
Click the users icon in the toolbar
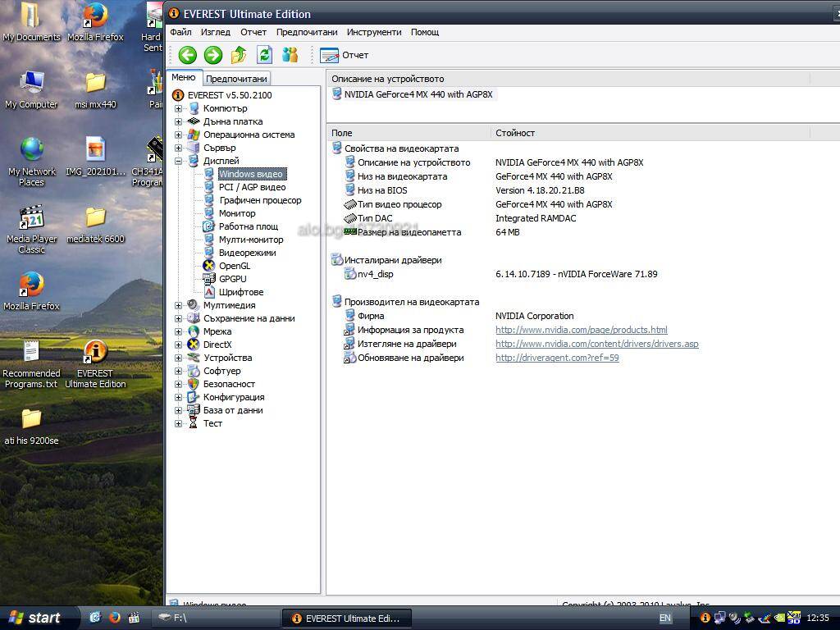(x=290, y=55)
